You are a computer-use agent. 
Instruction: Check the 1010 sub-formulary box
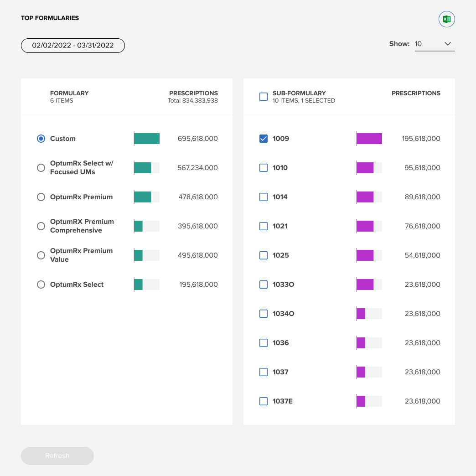pyautogui.click(x=264, y=168)
